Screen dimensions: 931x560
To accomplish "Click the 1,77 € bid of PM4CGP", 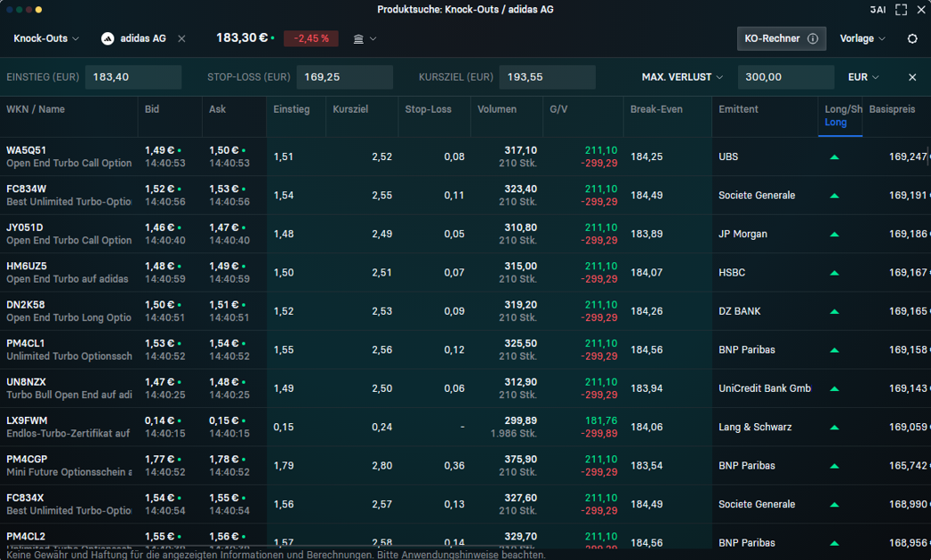I will click(159, 459).
